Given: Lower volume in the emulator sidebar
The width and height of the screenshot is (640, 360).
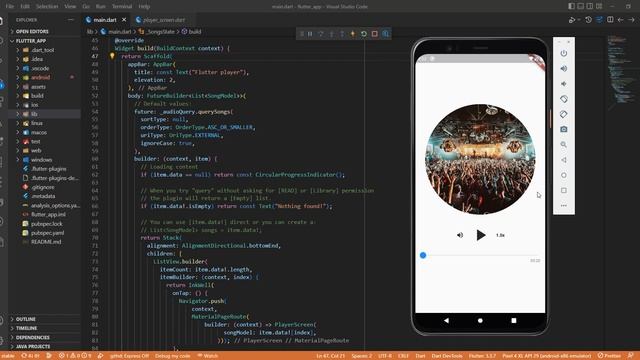Looking at the screenshot, I should pyautogui.click(x=564, y=84).
